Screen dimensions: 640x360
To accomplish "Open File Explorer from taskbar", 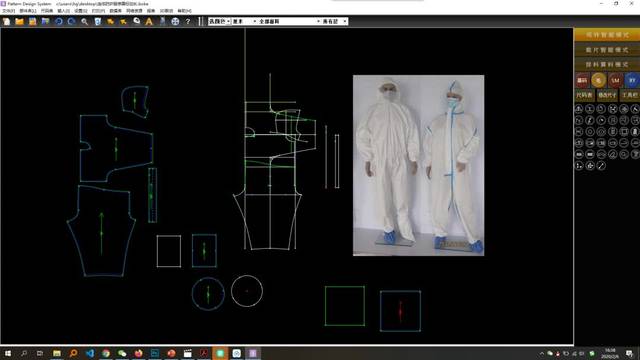I will [57, 353].
